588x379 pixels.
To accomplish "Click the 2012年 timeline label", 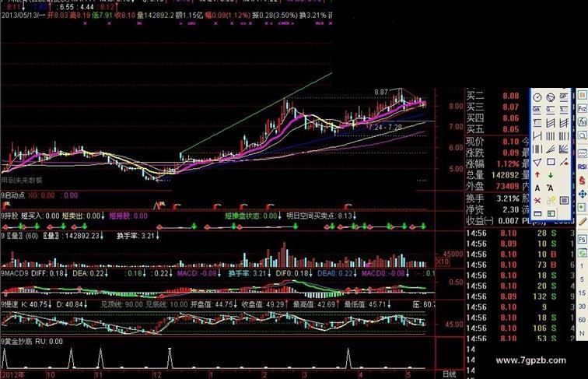I will [x=13, y=374].
